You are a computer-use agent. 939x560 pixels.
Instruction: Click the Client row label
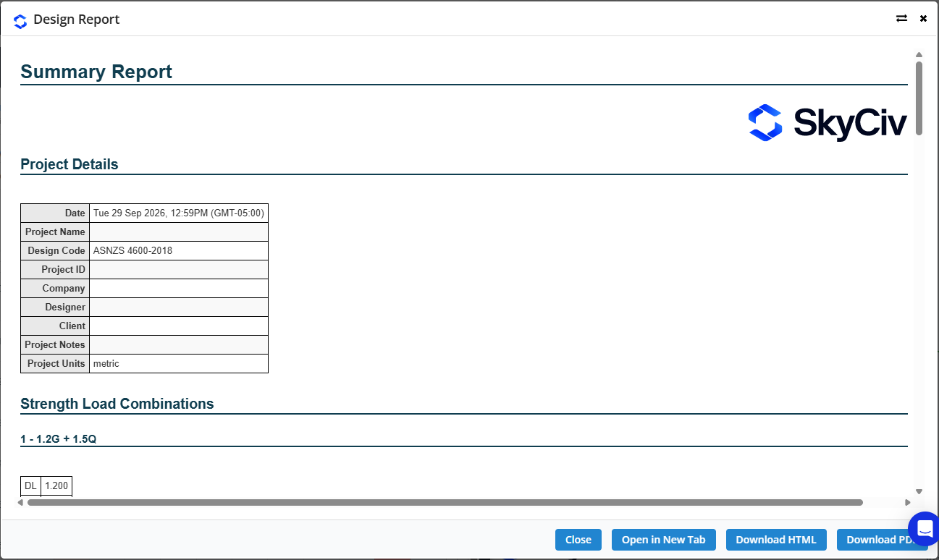pos(55,326)
